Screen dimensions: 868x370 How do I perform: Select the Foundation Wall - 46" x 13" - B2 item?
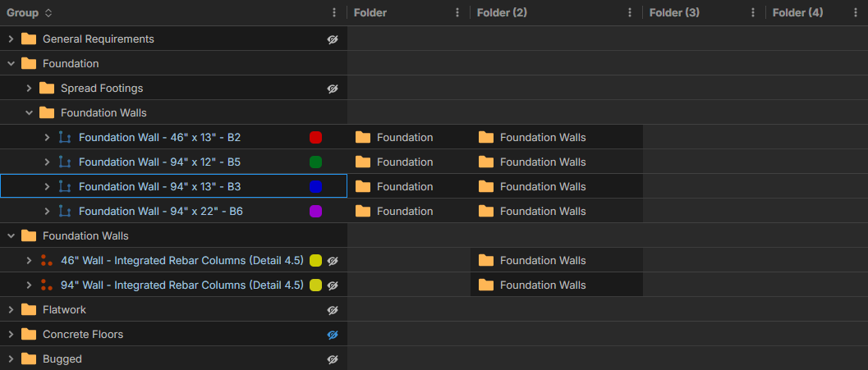159,138
